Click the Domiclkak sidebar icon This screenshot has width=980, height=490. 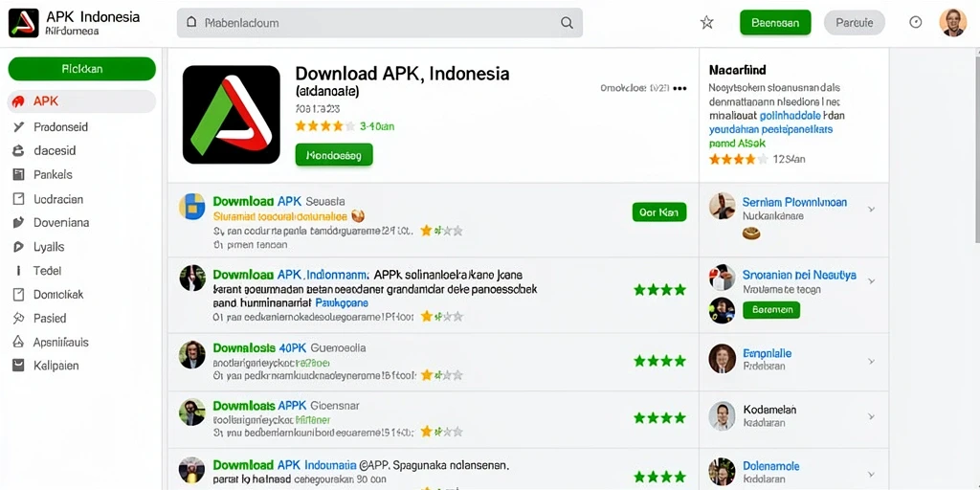coord(19,295)
